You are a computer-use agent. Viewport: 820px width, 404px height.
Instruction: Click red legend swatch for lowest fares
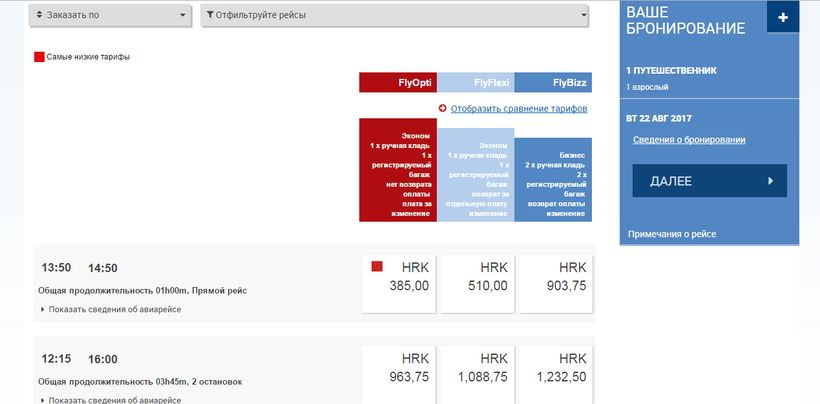[x=39, y=57]
